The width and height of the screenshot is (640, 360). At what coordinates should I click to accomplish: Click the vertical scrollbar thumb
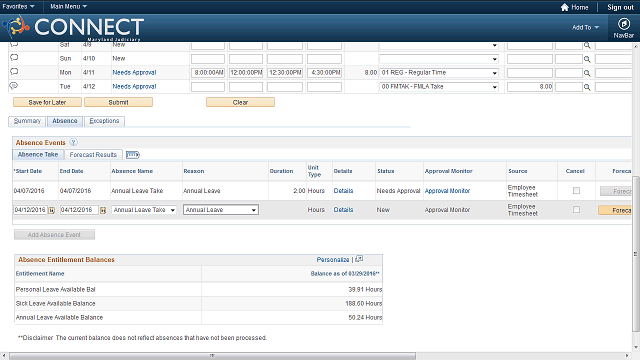636,254
